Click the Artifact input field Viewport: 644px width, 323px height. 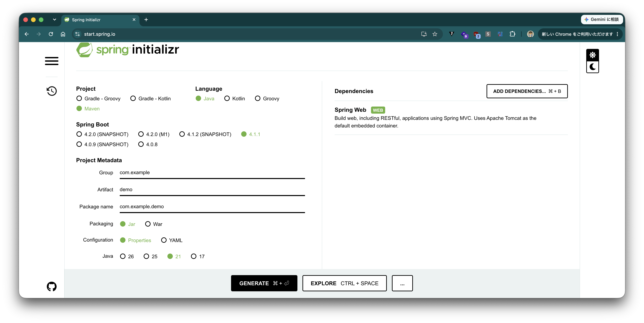212,190
